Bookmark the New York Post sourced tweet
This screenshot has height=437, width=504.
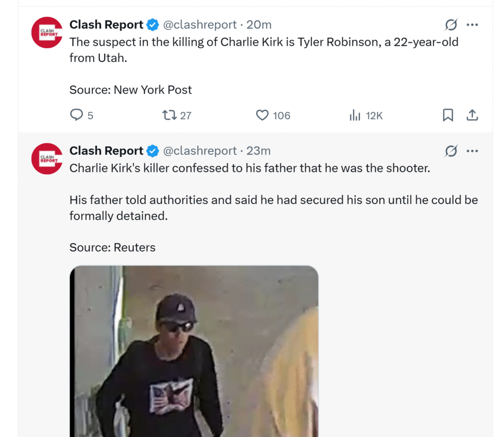click(448, 115)
